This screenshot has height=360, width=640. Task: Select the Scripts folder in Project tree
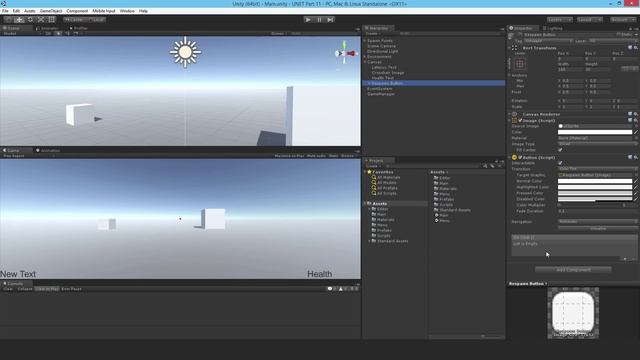384,236
